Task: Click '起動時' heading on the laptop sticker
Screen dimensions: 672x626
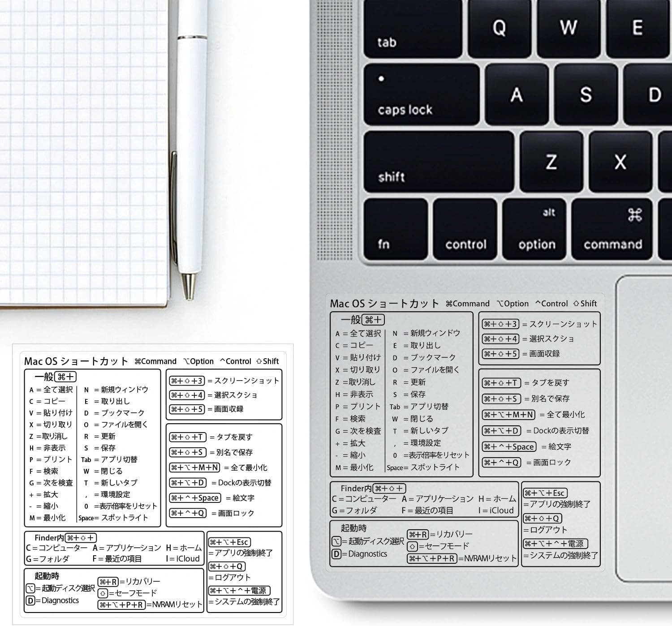Action: (x=353, y=528)
